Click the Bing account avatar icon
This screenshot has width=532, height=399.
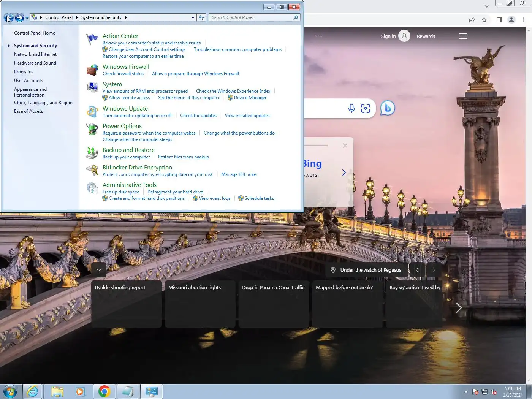[x=404, y=36]
